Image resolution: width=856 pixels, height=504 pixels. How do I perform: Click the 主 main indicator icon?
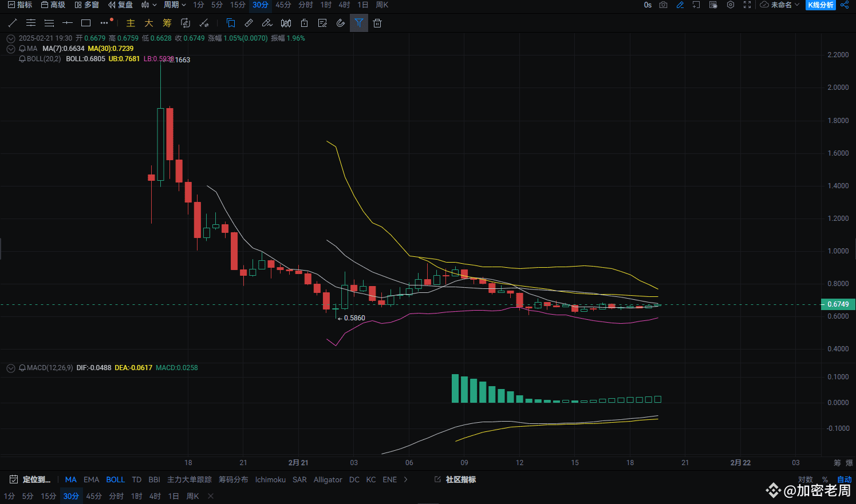131,23
